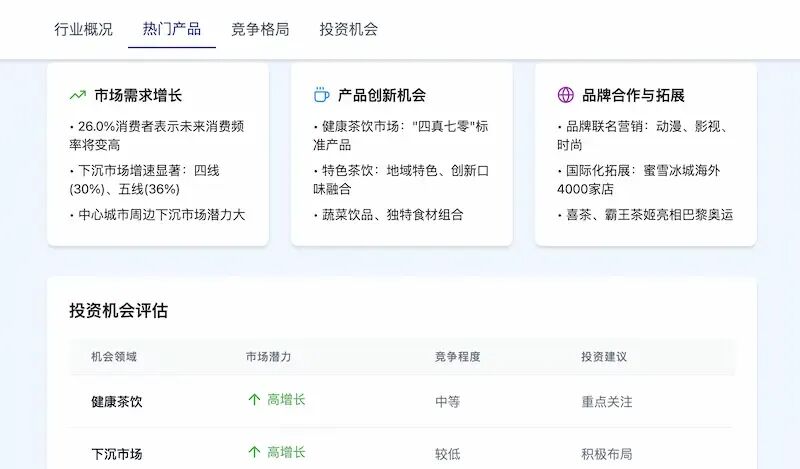Screen dimensions: 800x469
Task: Click the 市场潜力 column header
Action: [268, 357]
